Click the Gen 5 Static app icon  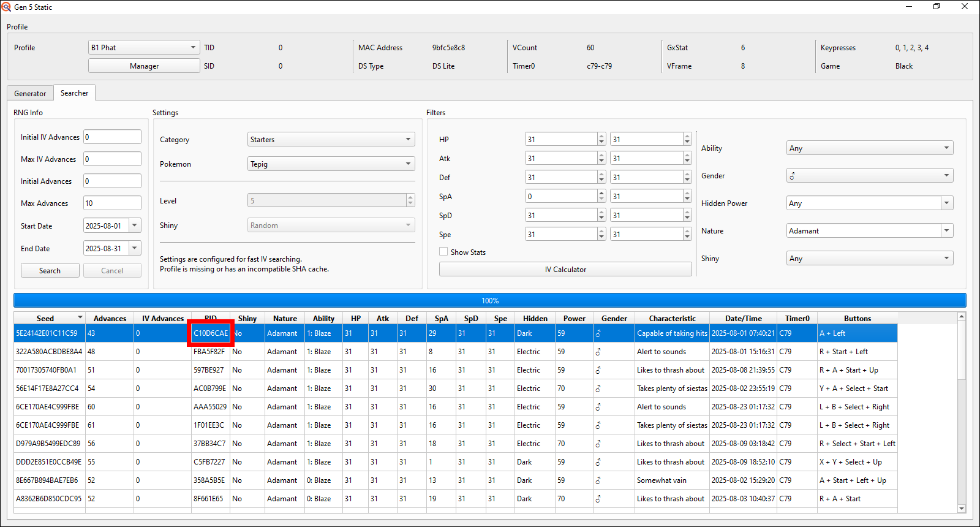[x=7, y=7]
